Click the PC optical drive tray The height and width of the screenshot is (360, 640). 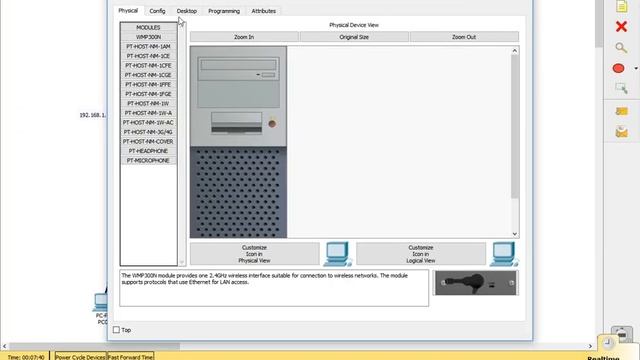tap(238, 64)
